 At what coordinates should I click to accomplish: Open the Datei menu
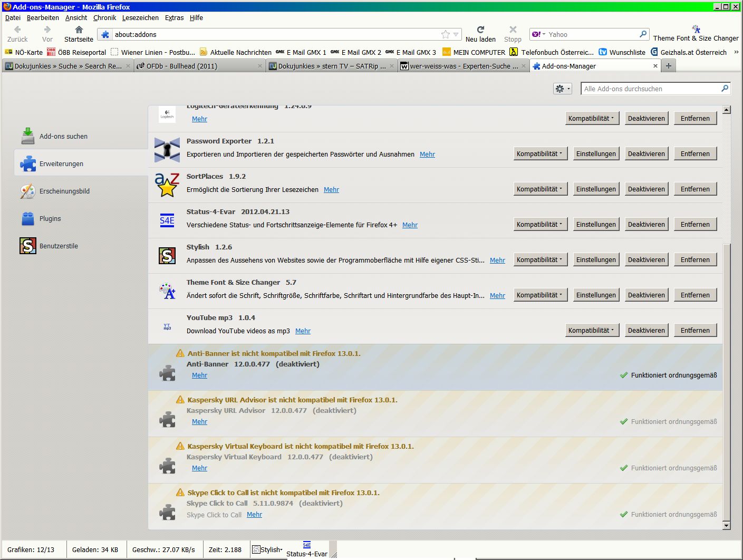(13, 17)
